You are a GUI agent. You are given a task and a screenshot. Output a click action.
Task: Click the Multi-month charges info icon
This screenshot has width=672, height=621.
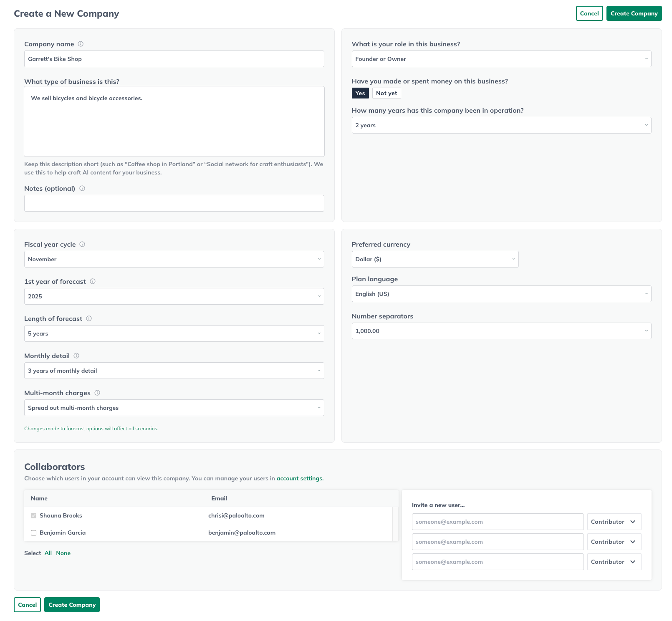coord(97,393)
